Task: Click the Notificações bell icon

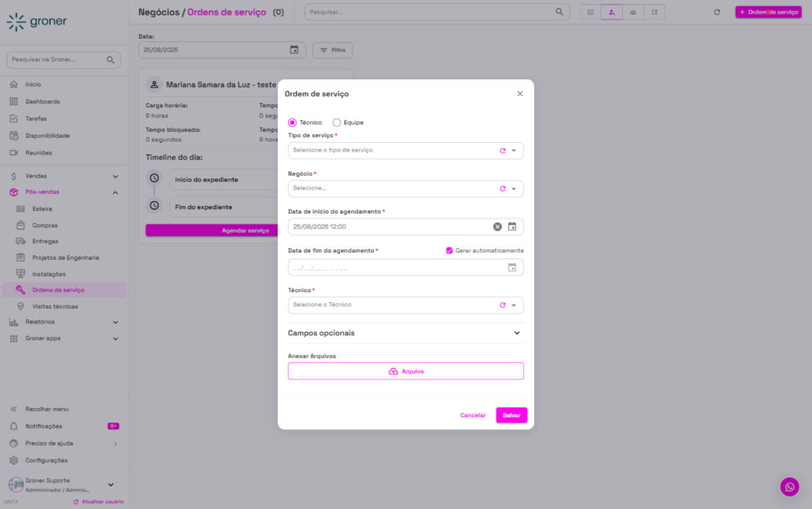Action: [x=14, y=426]
